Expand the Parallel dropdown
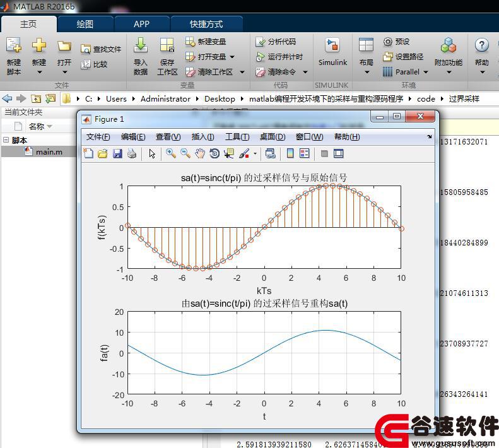 (x=426, y=73)
